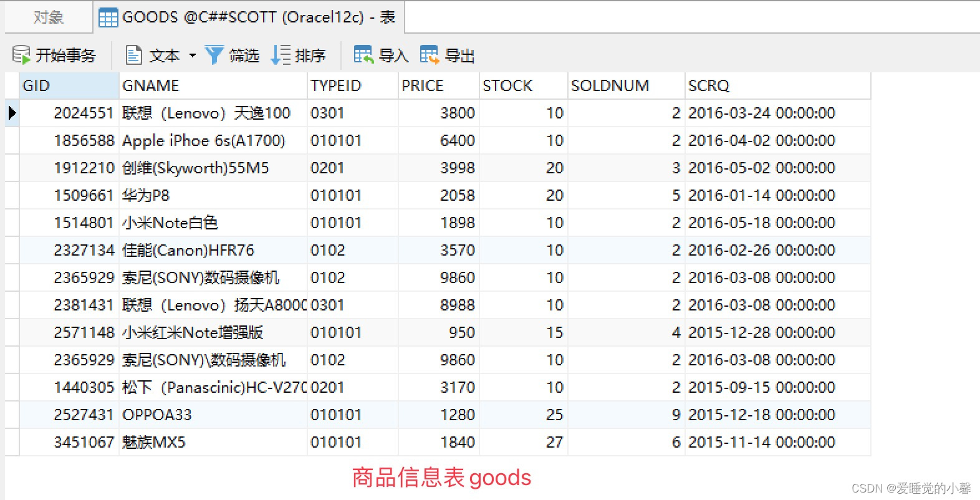Select PRICE cell 6400

pos(439,140)
